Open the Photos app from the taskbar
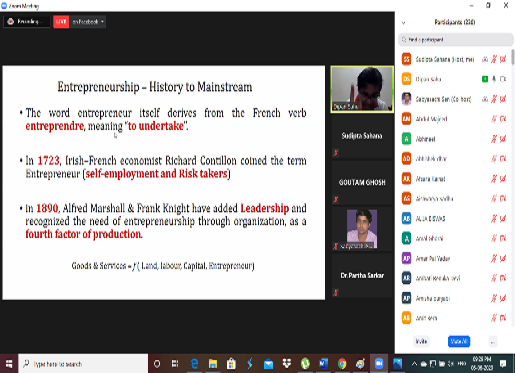This screenshot has width=515, height=373. coord(398,364)
